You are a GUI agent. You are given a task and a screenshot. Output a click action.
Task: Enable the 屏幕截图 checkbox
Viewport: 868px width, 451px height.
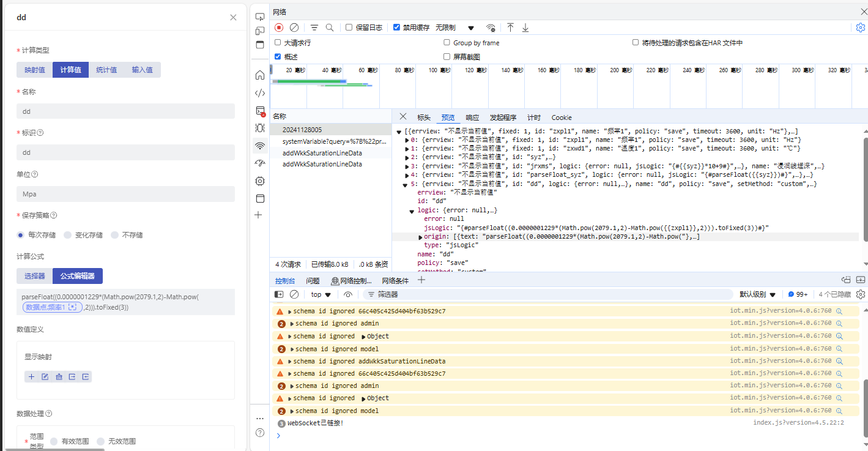coord(447,56)
